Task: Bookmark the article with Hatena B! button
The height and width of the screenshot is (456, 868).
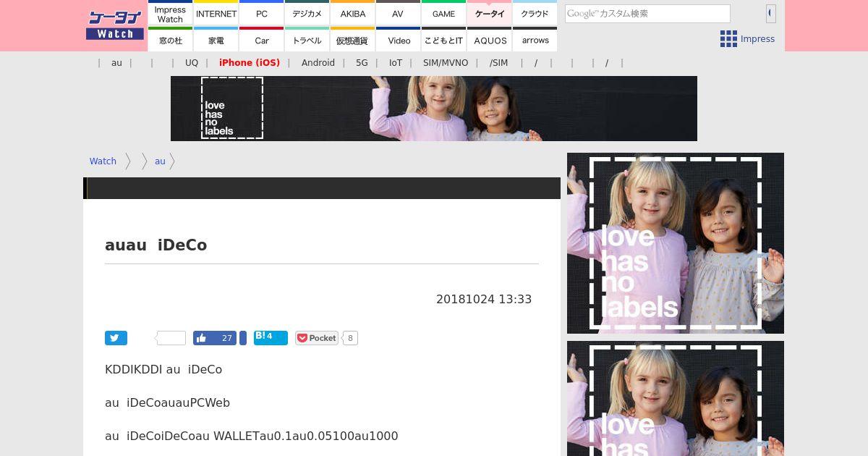Action: click(x=271, y=338)
